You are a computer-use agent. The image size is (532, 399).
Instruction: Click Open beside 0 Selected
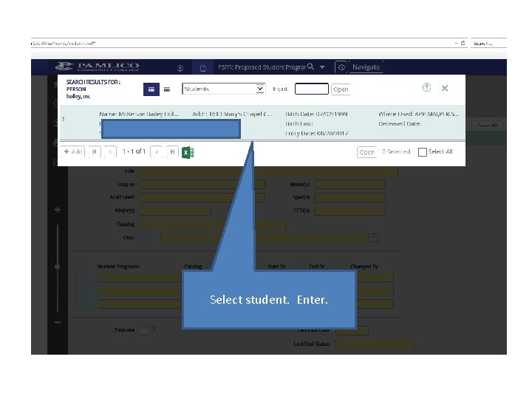366,152
